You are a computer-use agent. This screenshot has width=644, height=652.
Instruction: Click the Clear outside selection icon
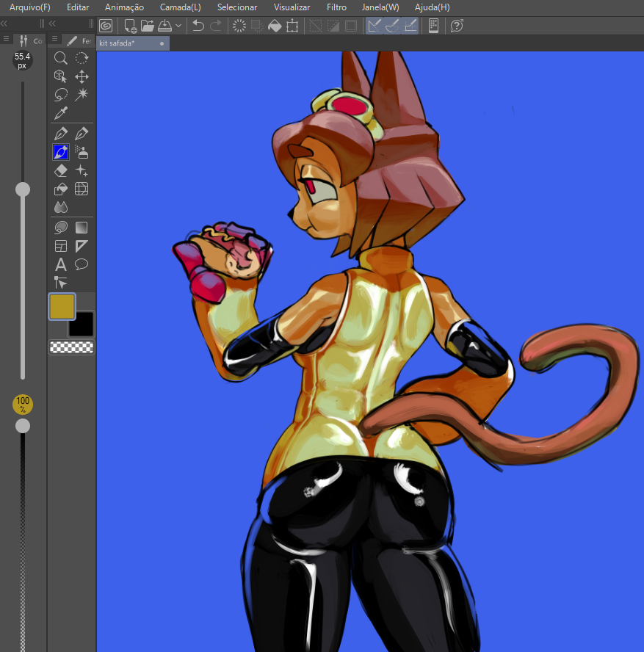click(x=257, y=26)
